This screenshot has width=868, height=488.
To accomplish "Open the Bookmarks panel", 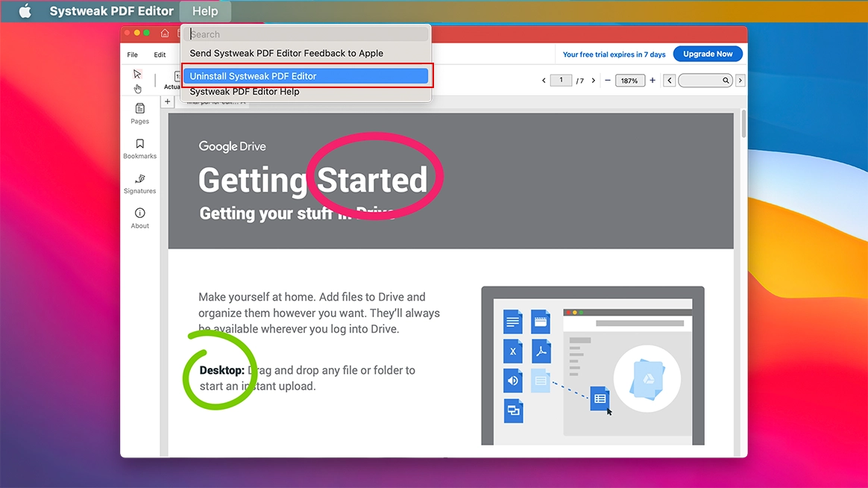I will (x=139, y=148).
